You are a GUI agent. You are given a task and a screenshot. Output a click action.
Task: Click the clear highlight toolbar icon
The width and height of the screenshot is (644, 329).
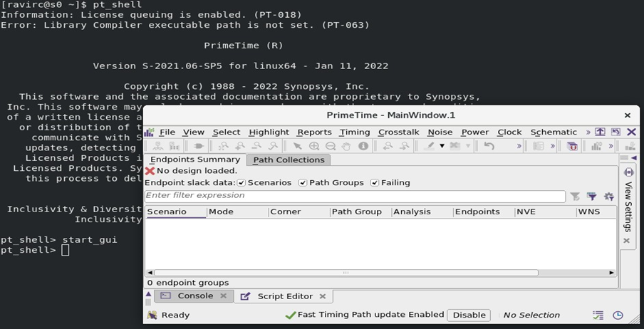[455, 146]
